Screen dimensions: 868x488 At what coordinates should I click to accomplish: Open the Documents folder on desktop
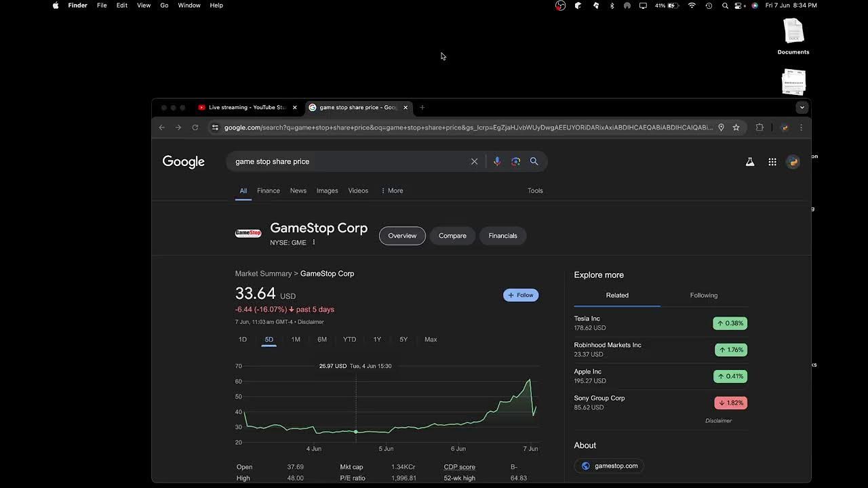click(x=793, y=37)
